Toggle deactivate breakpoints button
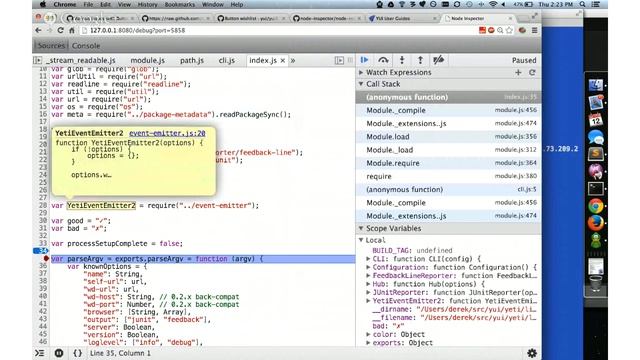This screenshot has height=360, width=640. point(438,60)
